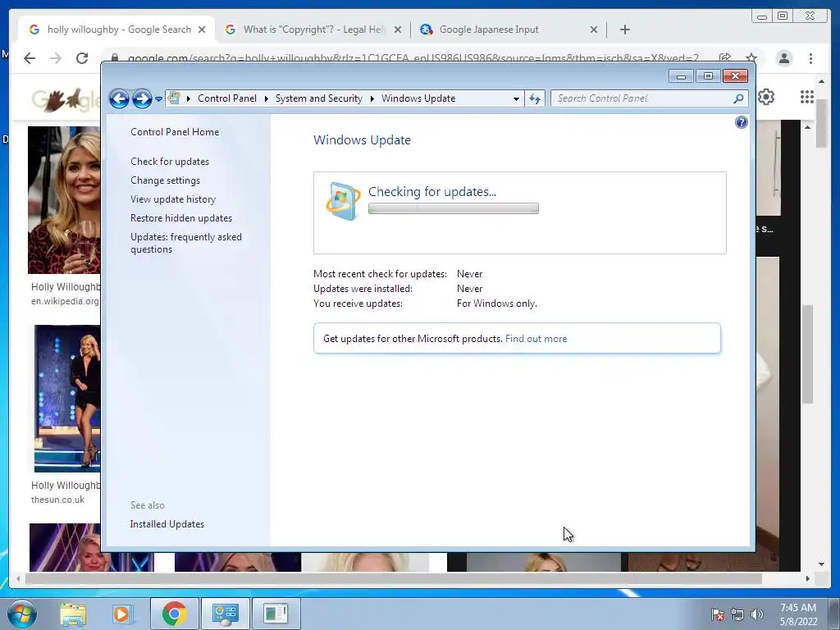Open recent pages dropdown arrow beside navigation buttons
Viewport: 840px width, 630px height.
point(158,99)
